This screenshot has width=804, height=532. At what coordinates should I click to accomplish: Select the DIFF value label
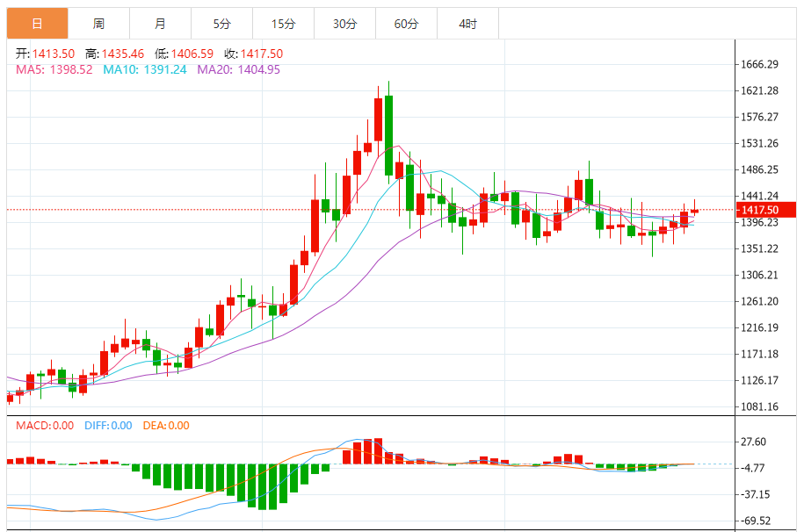pyautogui.click(x=108, y=426)
